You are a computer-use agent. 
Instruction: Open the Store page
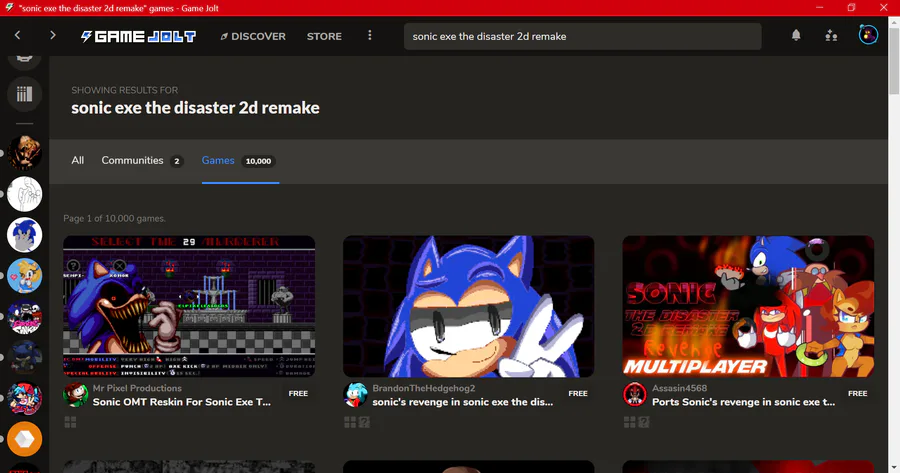point(324,36)
